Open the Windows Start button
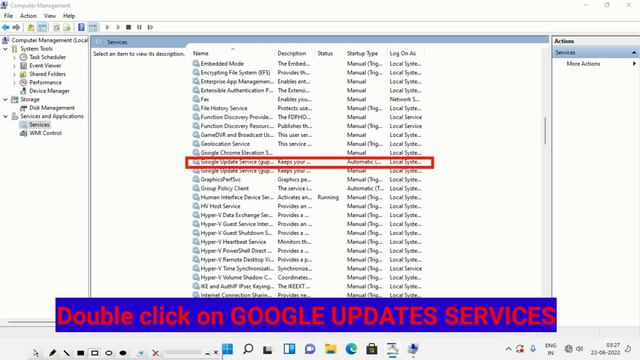The height and width of the screenshot is (360, 640). pyautogui.click(x=228, y=349)
